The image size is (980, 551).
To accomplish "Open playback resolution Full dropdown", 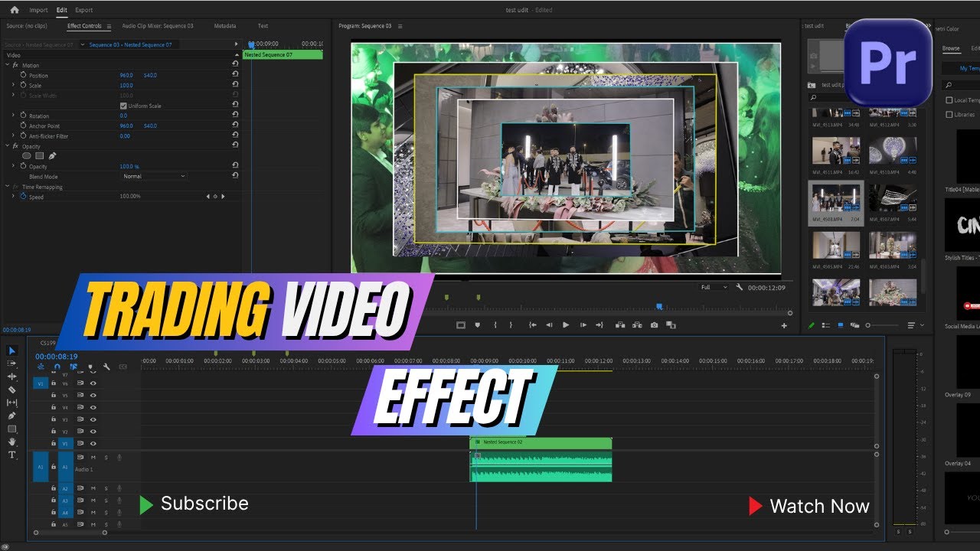I will [714, 287].
